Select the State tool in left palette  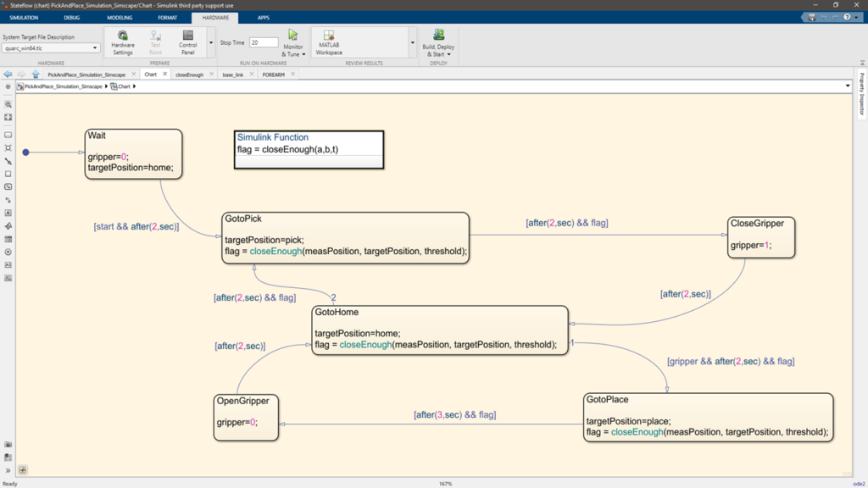coord(8,135)
